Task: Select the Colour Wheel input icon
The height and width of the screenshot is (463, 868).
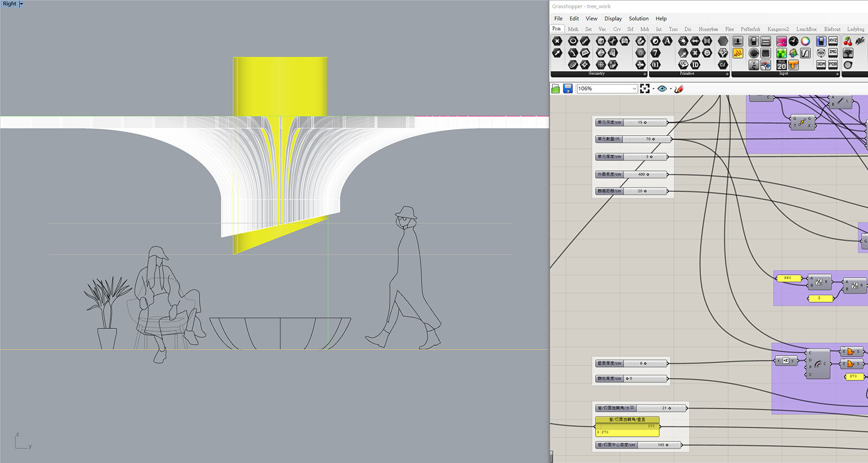Action: tap(805, 41)
